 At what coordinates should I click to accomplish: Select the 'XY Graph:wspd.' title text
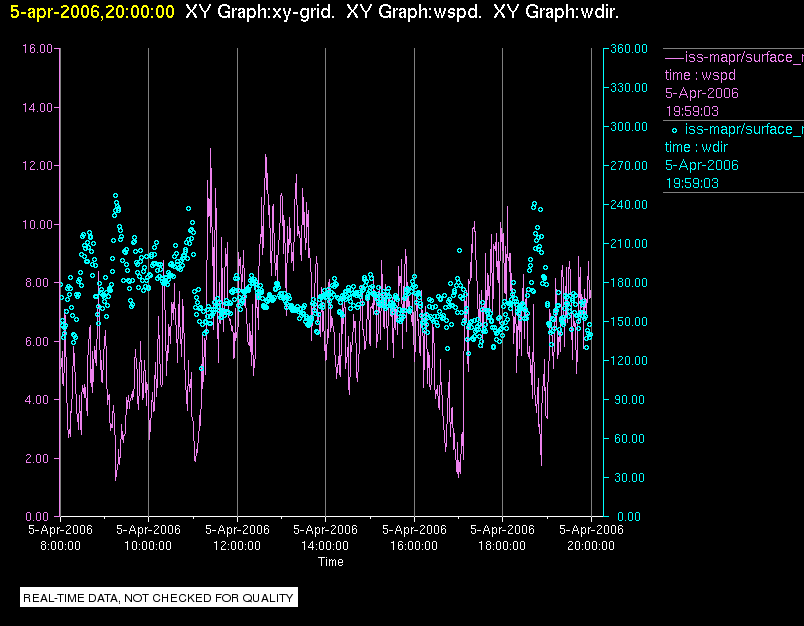coord(414,12)
